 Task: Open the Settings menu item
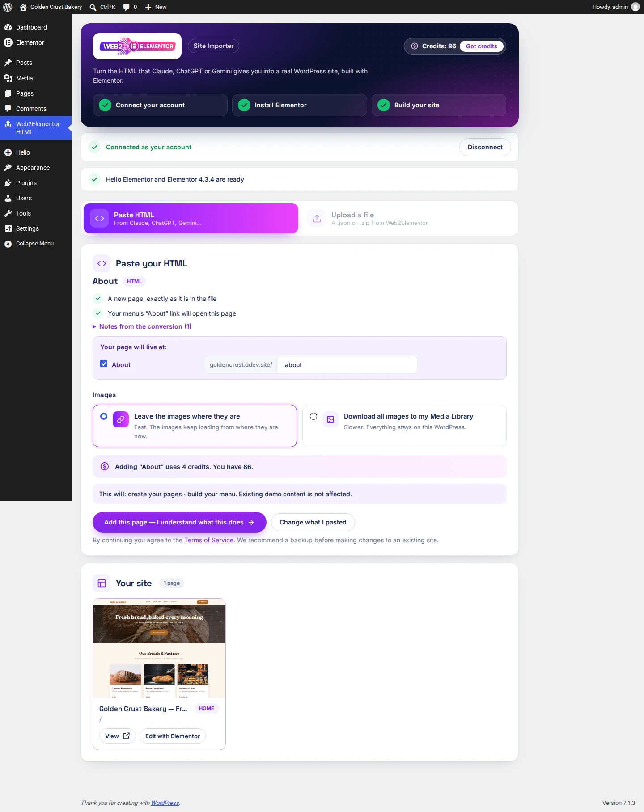point(36,228)
